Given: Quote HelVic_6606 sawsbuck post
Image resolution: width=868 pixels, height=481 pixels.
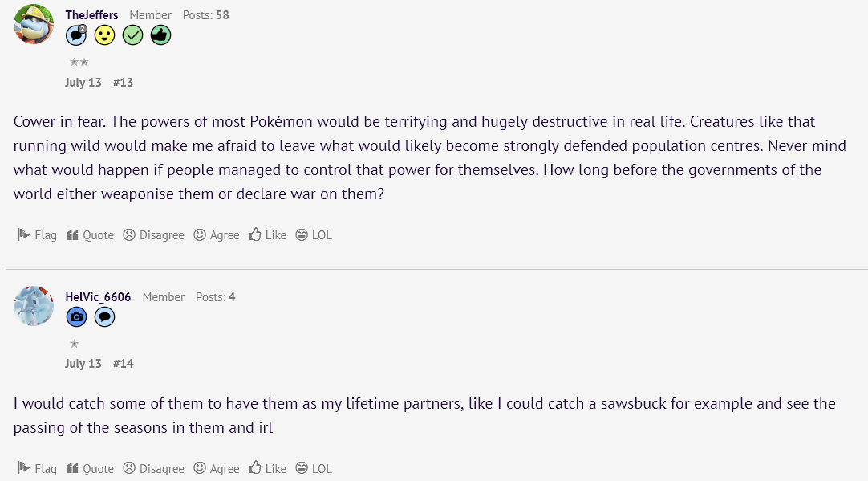Looking at the screenshot, I should 90,469.
